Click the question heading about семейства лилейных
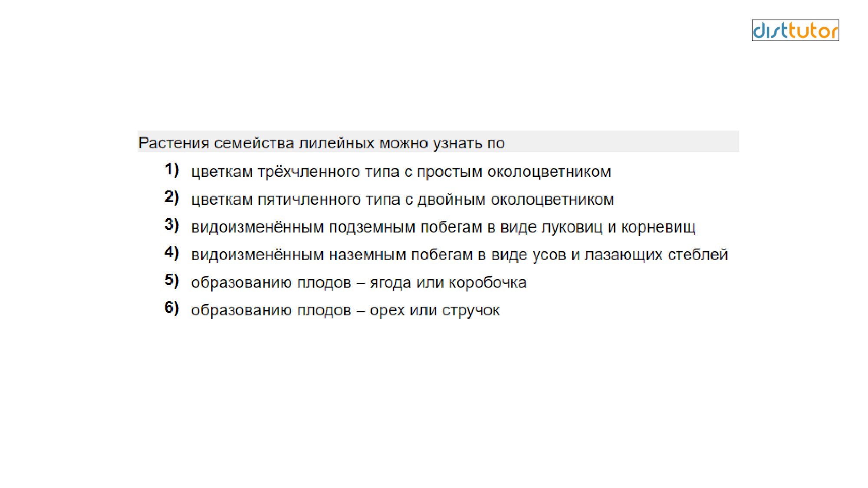 (322, 143)
